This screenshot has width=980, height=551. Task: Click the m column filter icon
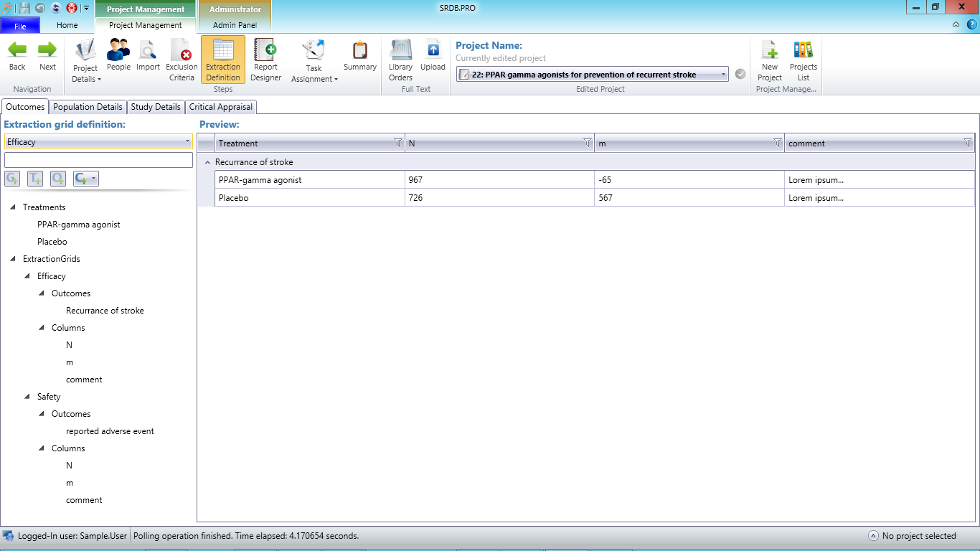(778, 143)
